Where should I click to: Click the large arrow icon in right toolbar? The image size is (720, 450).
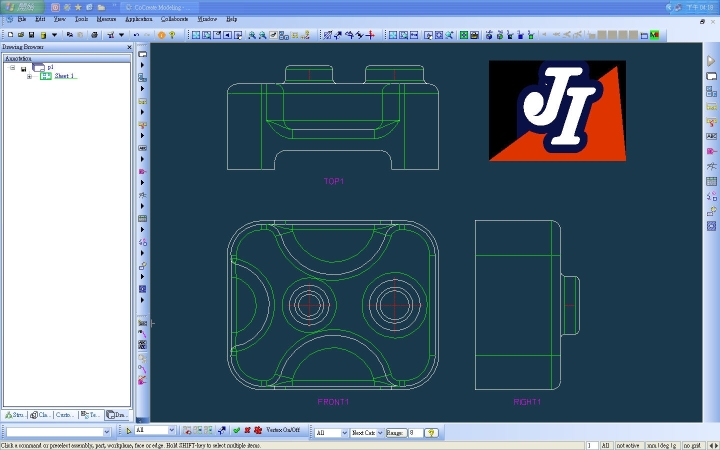tap(711, 61)
